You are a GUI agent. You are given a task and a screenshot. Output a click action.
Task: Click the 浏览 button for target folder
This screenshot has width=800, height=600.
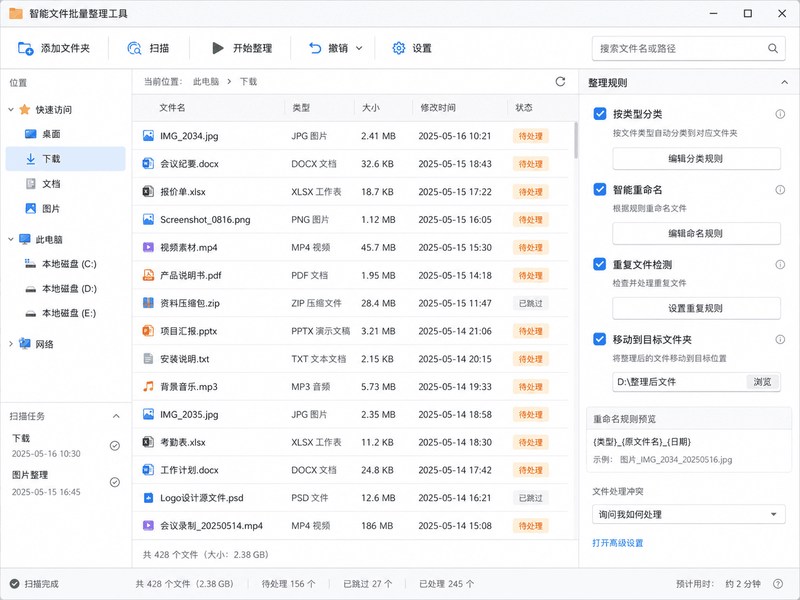(x=763, y=382)
